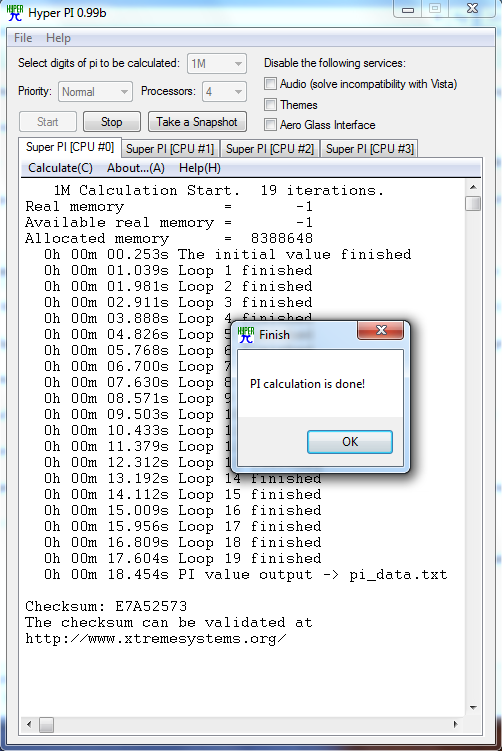Click the Hyper PI title bar icon
The height and width of the screenshot is (751, 502).
tap(15, 13)
